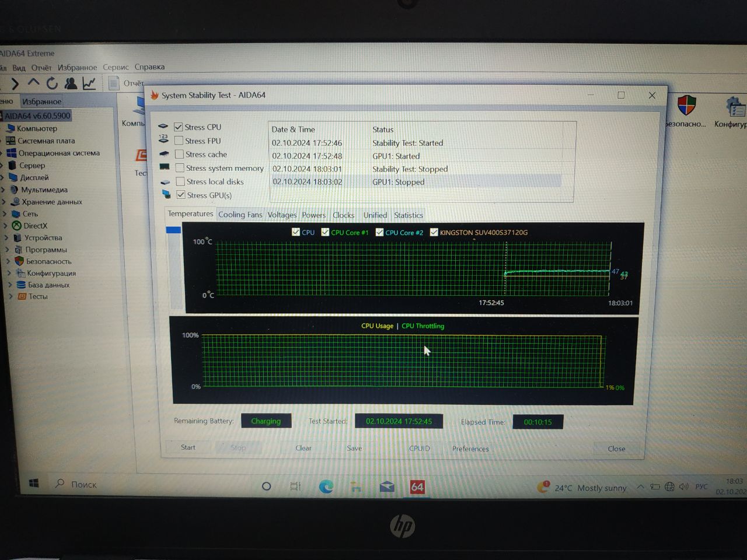747x560 pixels.
Task: Toggle KINGSTON SUV400S37120G graph checkbox
Action: 434,232
